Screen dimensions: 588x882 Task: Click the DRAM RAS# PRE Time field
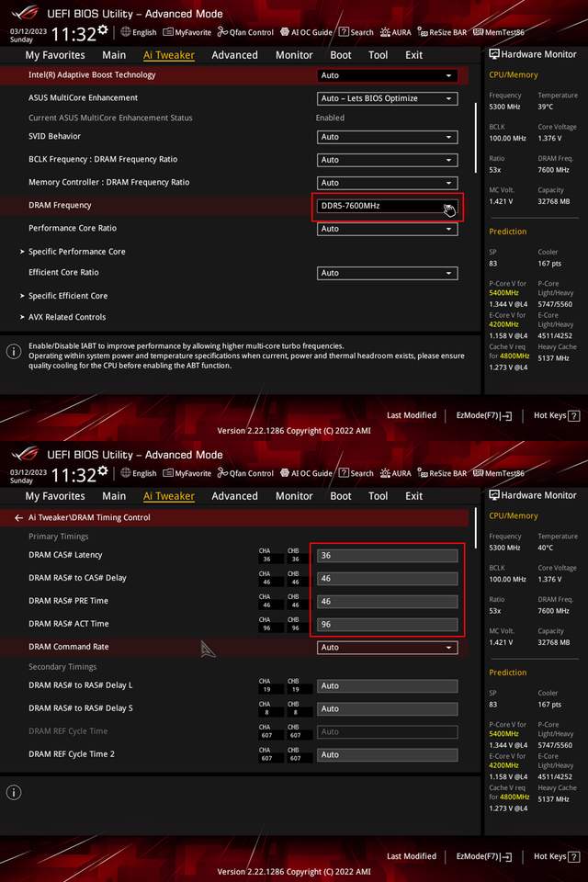pos(387,602)
